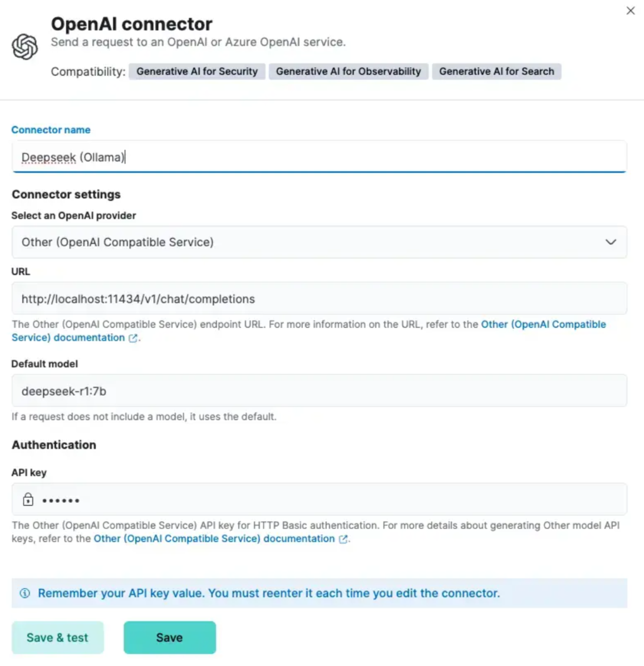Screen dimensions: 644x666
Task: Open API key documentation link
Action: [x=214, y=539]
